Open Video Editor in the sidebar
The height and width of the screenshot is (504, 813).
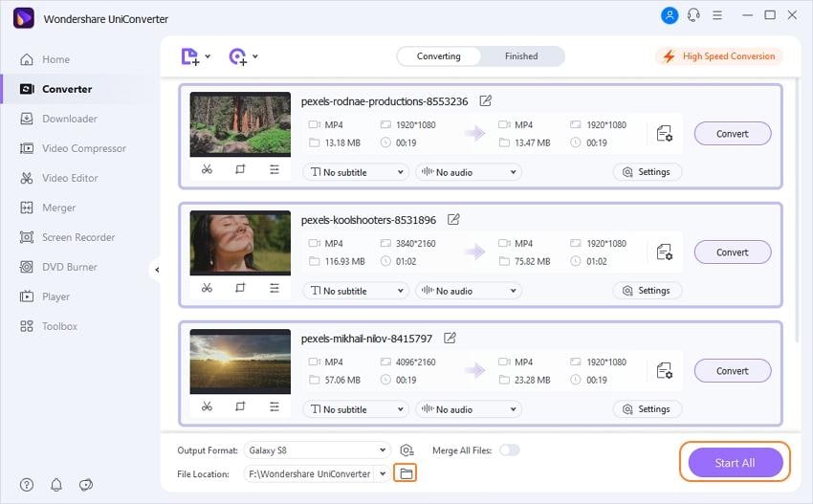tap(58, 178)
